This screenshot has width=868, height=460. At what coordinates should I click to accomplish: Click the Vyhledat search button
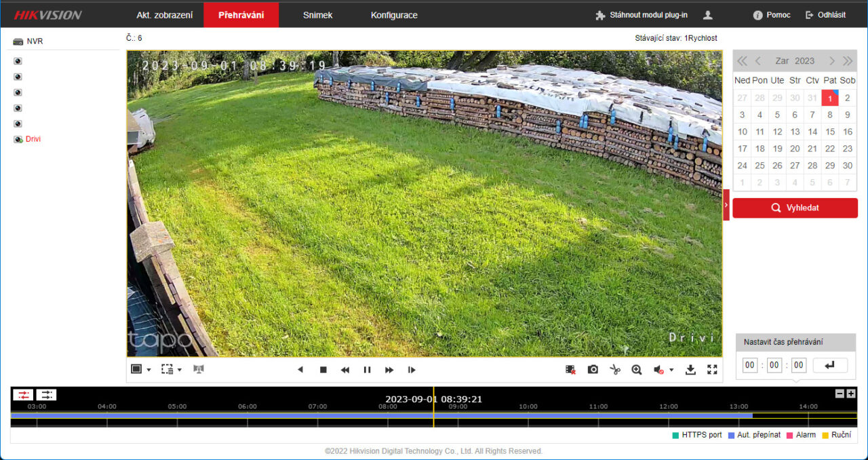pos(795,208)
